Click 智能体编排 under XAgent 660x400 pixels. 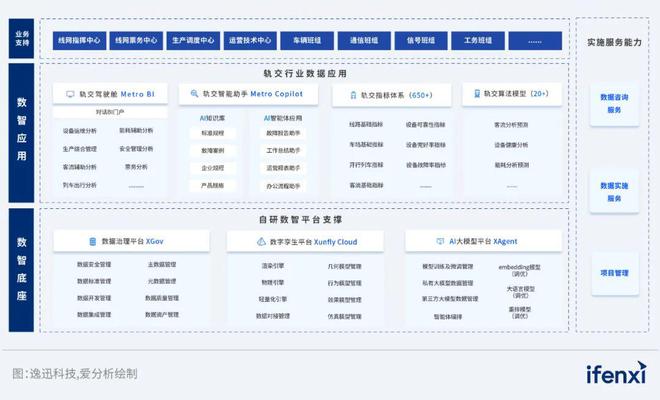point(448,317)
